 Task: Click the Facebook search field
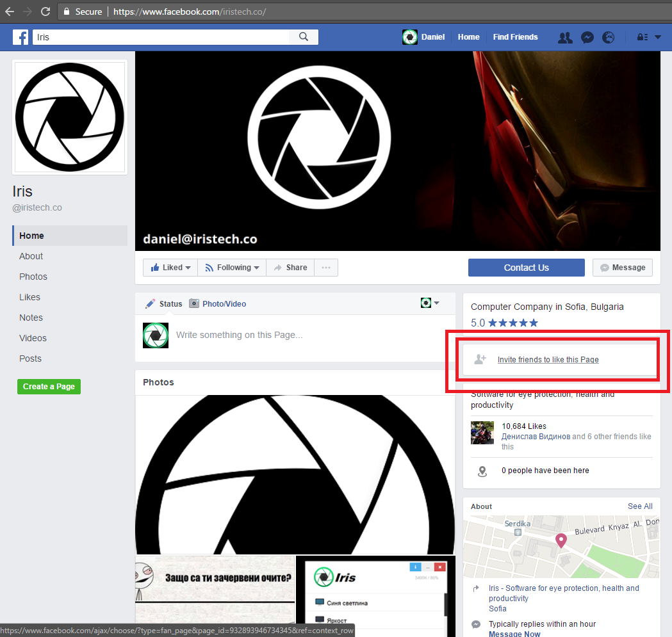click(x=161, y=37)
